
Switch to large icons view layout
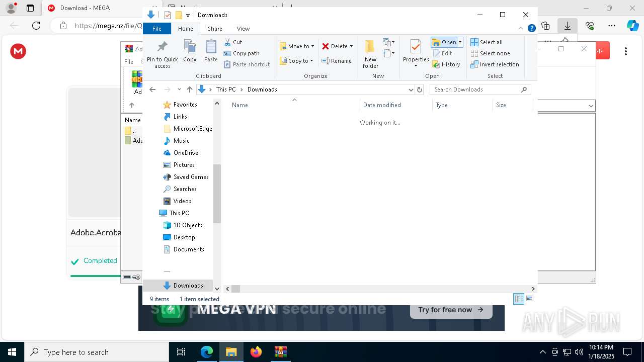(529, 299)
